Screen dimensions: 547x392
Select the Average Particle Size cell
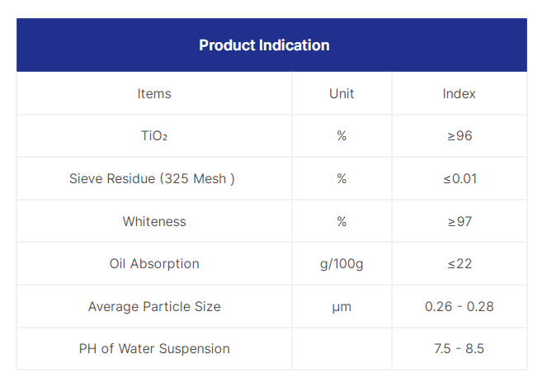coord(154,306)
